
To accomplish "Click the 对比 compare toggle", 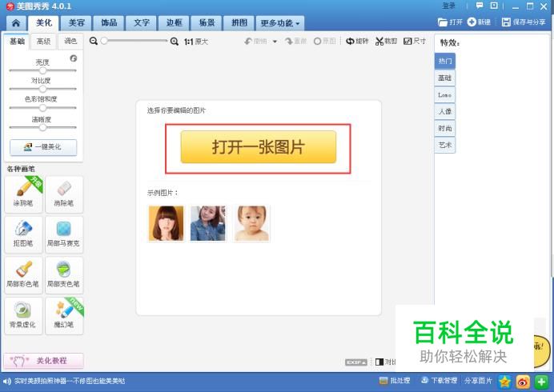I will coord(385,362).
